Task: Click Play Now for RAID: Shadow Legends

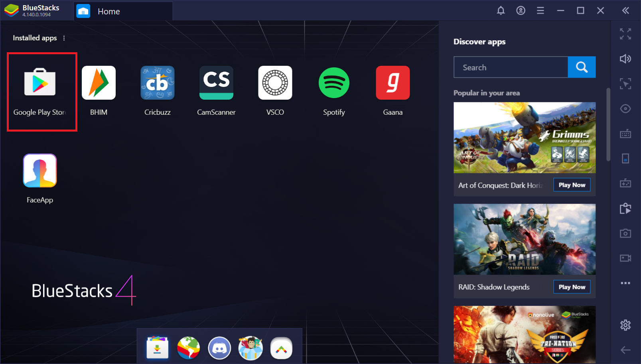Action: click(x=572, y=287)
